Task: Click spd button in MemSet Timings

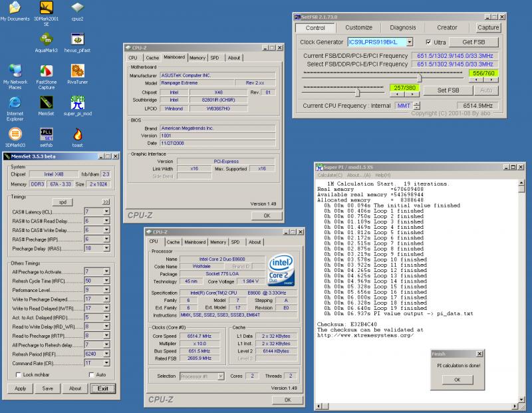Action: click(63, 202)
